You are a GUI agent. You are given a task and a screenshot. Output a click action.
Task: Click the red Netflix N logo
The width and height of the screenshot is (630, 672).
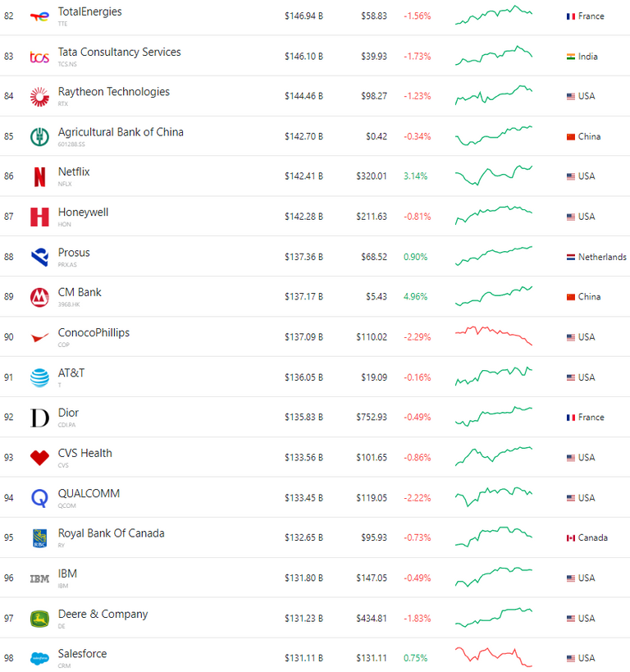point(39,176)
